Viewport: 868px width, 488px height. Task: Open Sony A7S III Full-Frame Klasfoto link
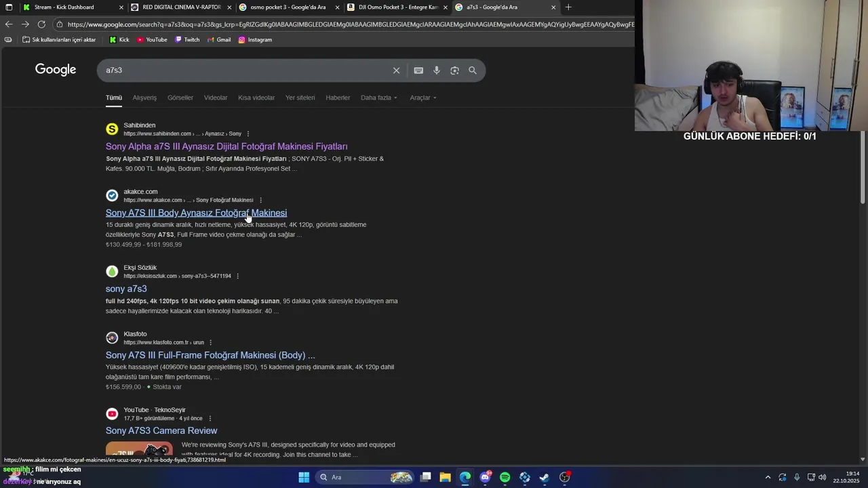tap(210, 355)
